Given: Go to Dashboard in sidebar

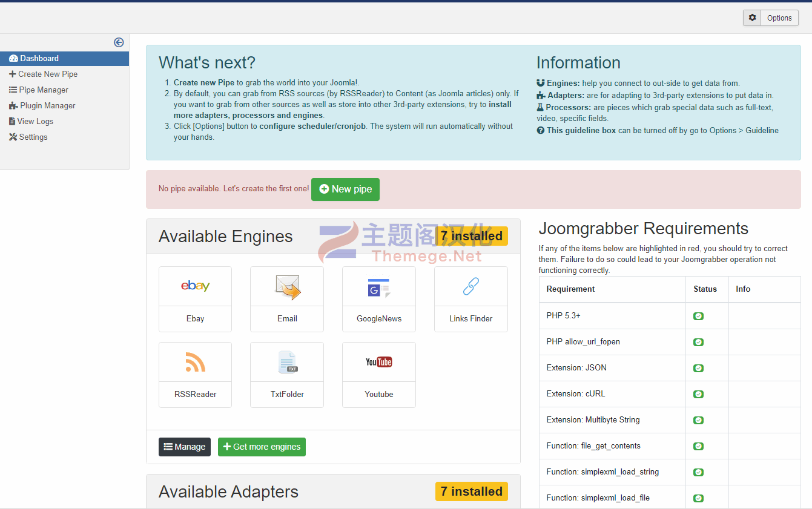Looking at the screenshot, I should (x=64, y=58).
